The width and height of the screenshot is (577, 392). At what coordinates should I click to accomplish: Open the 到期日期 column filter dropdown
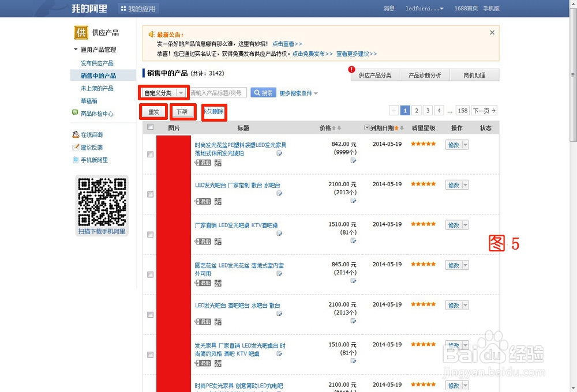tap(367, 127)
